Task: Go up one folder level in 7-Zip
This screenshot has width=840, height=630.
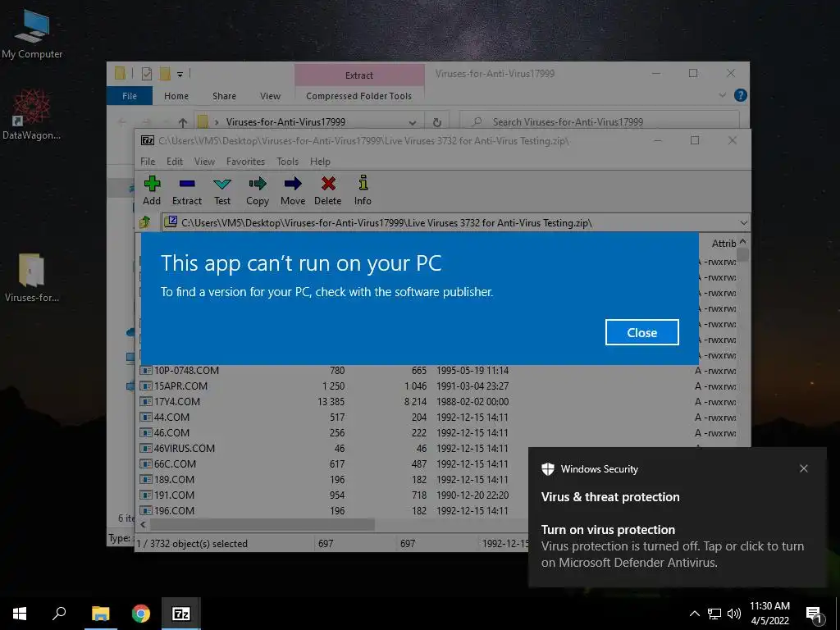Action: [x=144, y=222]
